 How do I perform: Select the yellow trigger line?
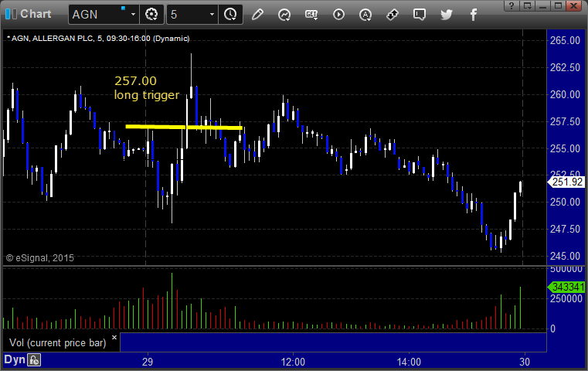[184, 128]
